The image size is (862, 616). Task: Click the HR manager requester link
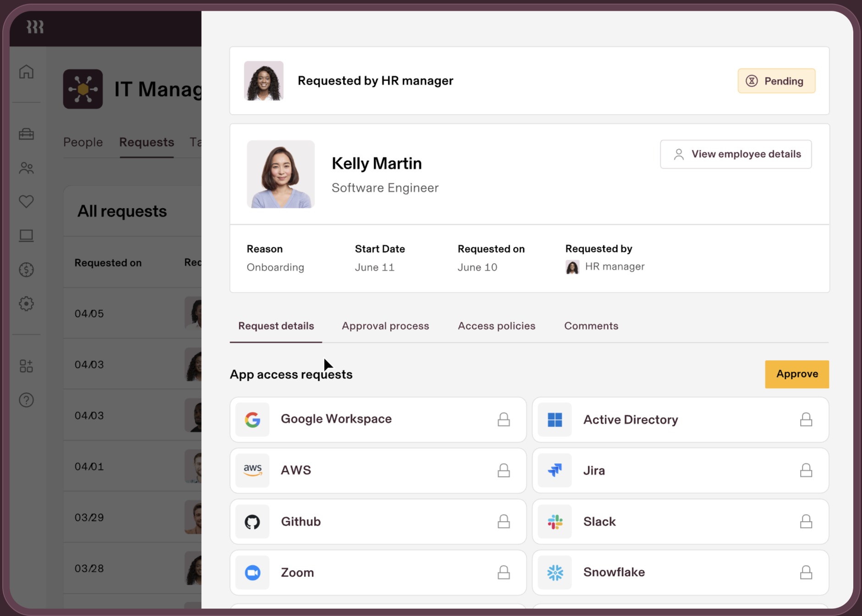click(605, 267)
